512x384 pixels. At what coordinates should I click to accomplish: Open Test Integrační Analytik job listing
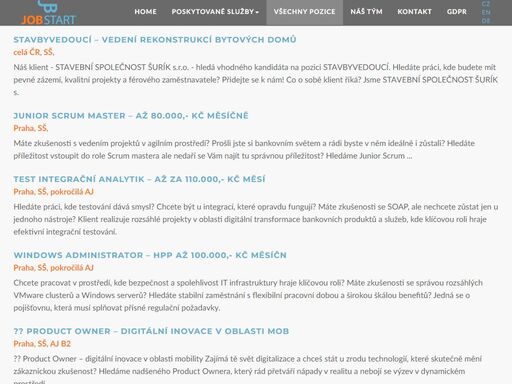point(139,179)
